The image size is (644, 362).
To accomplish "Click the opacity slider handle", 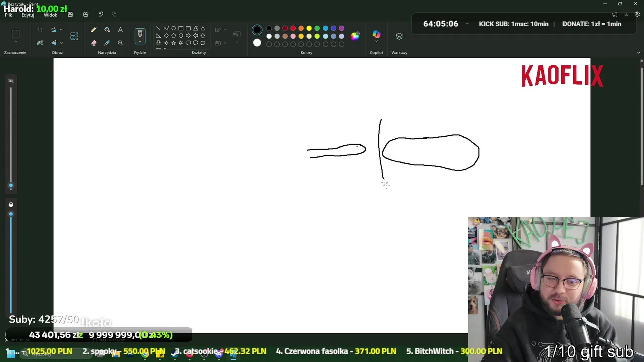I will (x=11, y=214).
